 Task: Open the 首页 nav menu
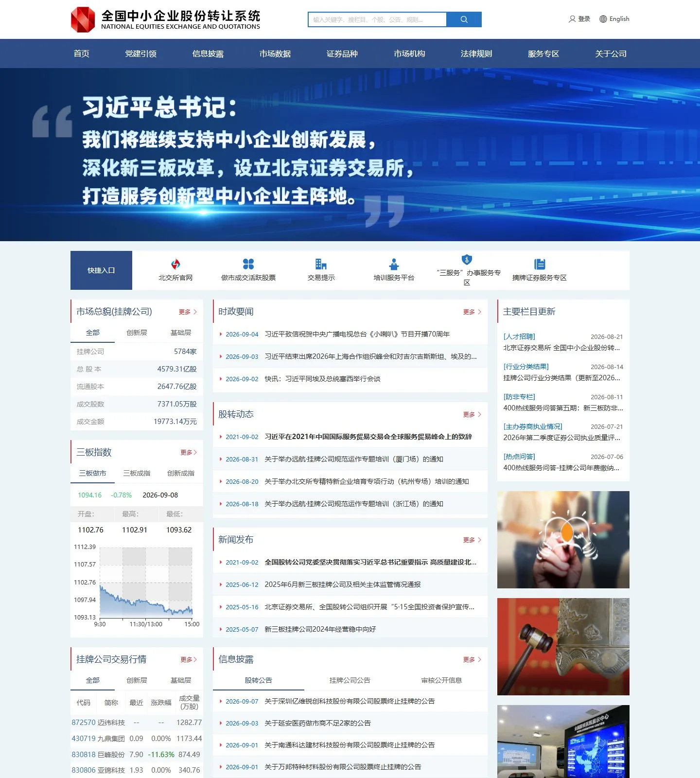coord(82,53)
